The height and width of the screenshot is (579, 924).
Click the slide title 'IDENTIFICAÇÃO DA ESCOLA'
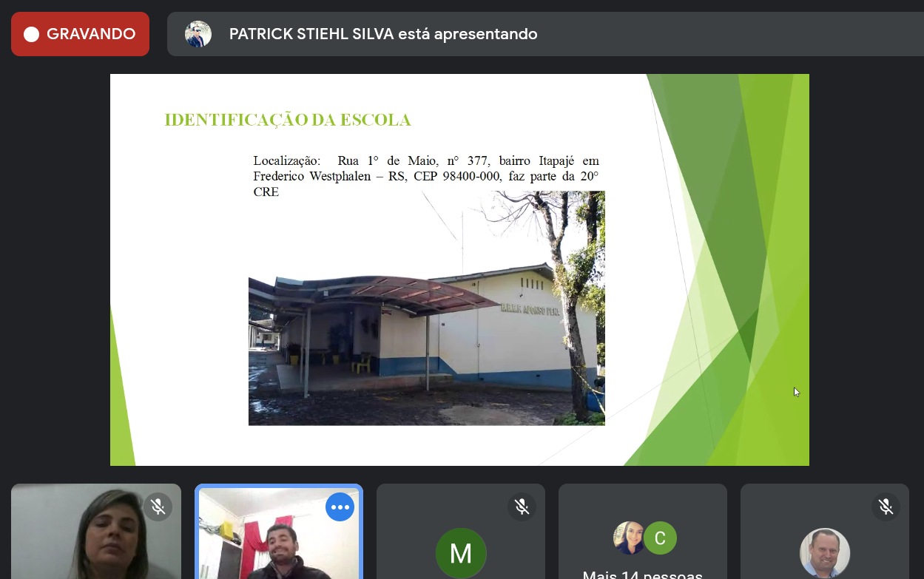pos(288,121)
